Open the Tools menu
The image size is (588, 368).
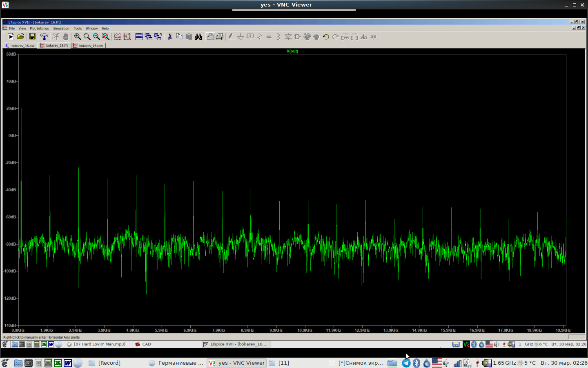point(78,29)
